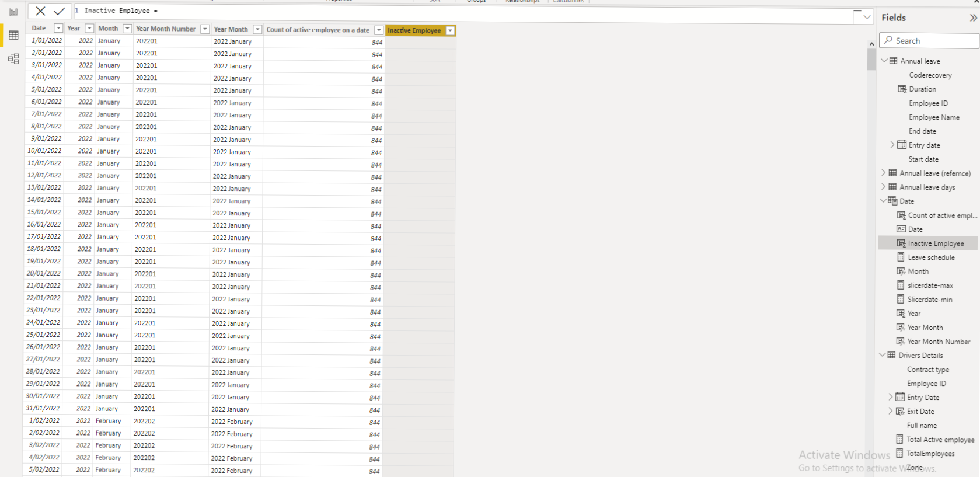Select the Contract type field
This screenshot has height=477, width=980.
click(x=928, y=370)
